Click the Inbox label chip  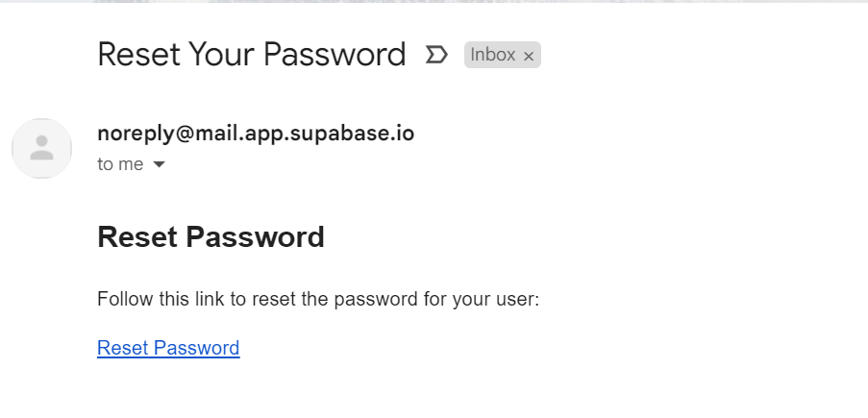pos(493,55)
